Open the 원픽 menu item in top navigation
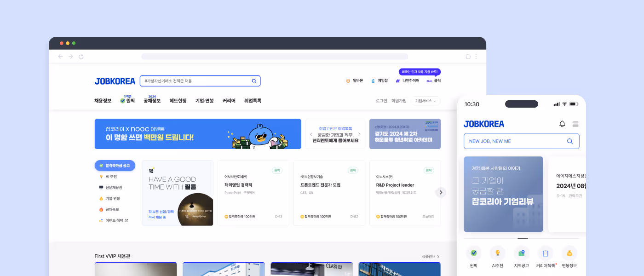Screen dimensions: 644x276 click(x=127, y=101)
